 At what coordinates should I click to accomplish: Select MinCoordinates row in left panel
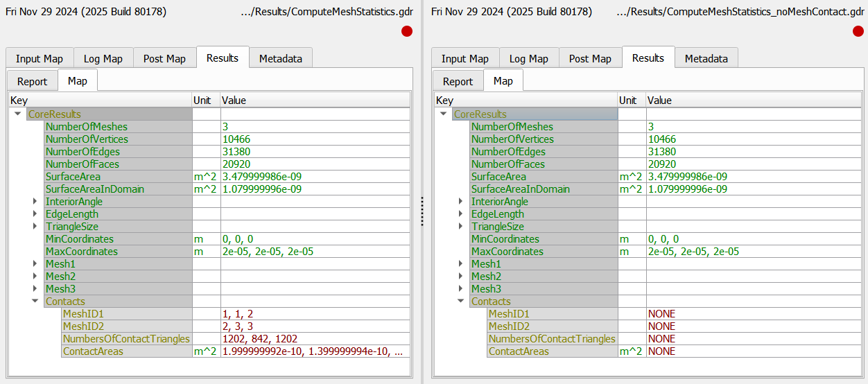click(209, 239)
